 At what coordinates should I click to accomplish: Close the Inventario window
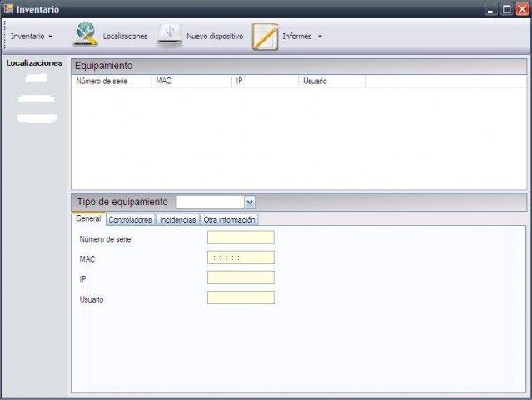click(522, 9)
